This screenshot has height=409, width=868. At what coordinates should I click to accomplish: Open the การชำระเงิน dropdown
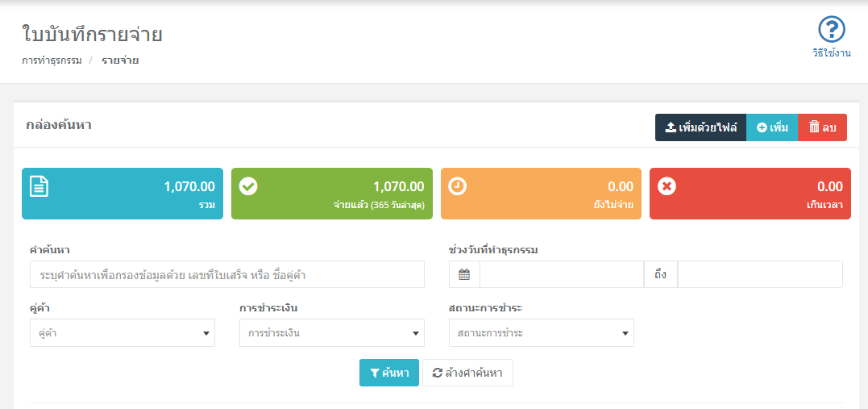[332, 333]
